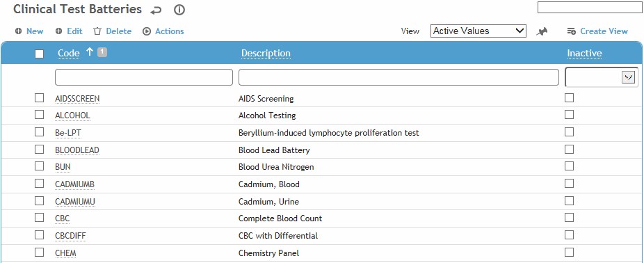
Task: Click the New plus icon
Action: (x=19, y=31)
